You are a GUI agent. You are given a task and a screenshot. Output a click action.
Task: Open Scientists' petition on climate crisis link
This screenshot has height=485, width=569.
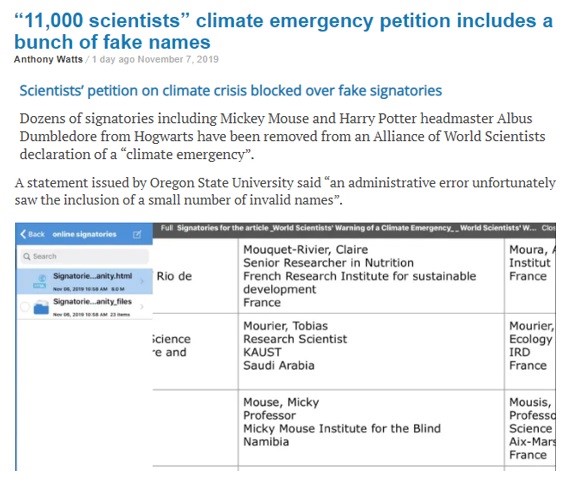(x=231, y=91)
